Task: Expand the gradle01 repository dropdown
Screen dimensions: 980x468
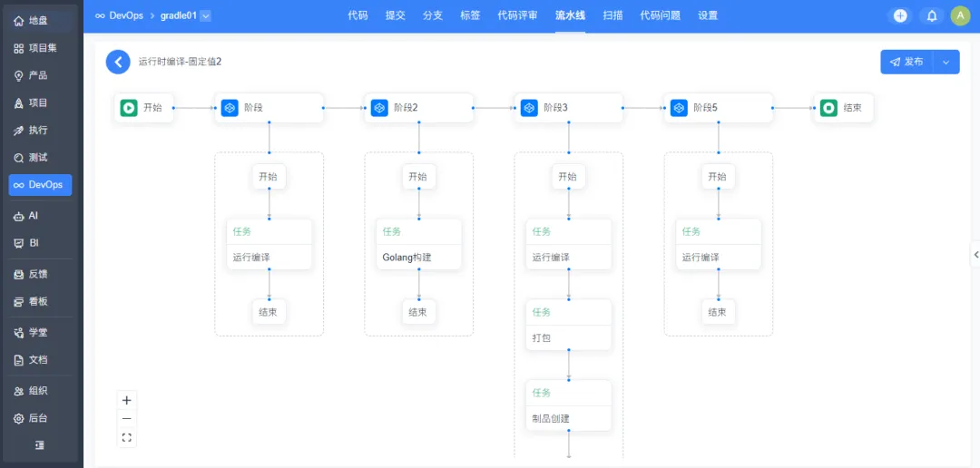Action: (206, 16)
